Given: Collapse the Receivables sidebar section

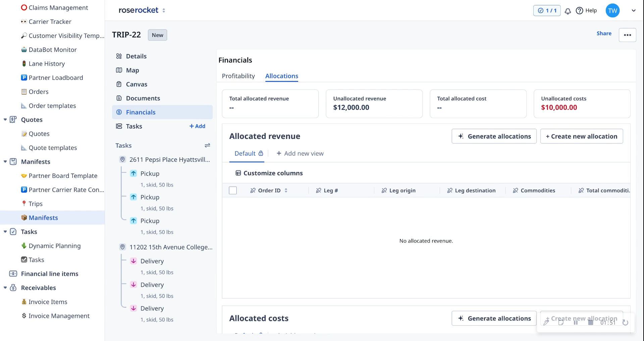Looking at the screenshot, I should [5, 288].
